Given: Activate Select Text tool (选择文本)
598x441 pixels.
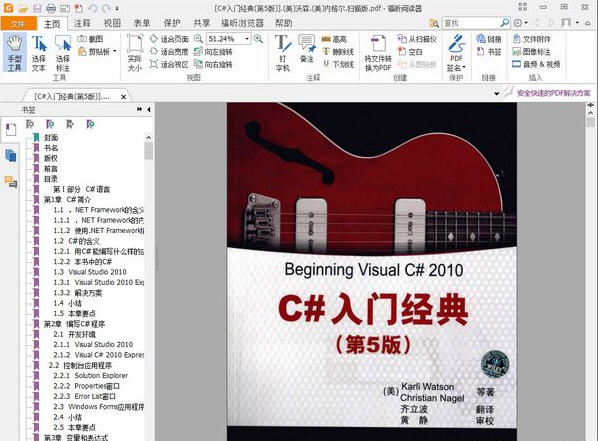Looking at the screenshot, I should [x=39, y=53].
